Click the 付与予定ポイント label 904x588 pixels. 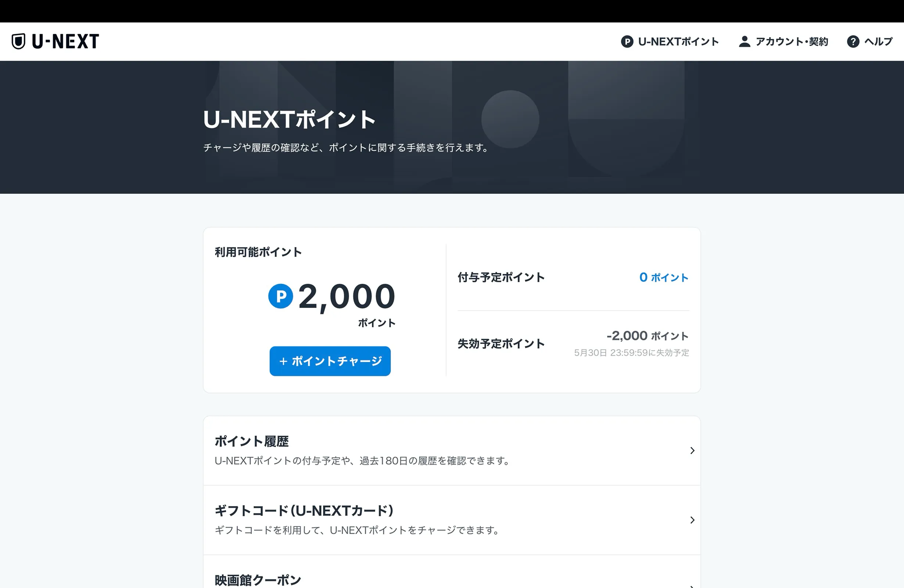(501, 277)
